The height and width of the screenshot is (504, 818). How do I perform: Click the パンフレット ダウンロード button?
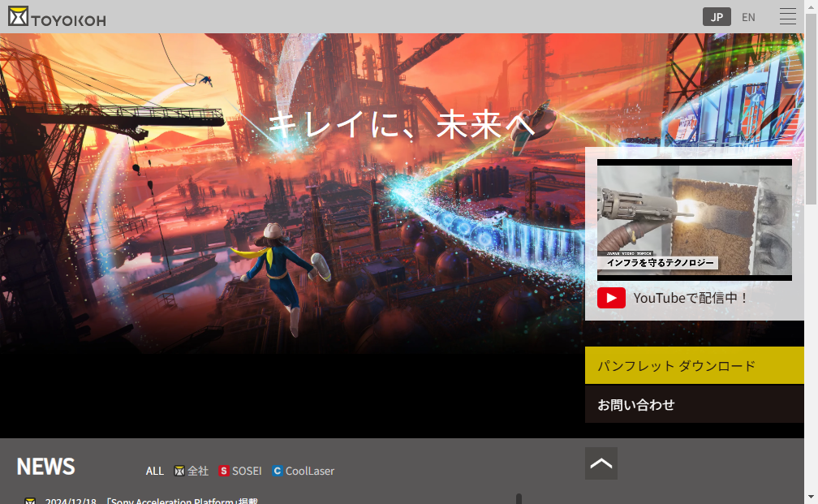(695, 365)
